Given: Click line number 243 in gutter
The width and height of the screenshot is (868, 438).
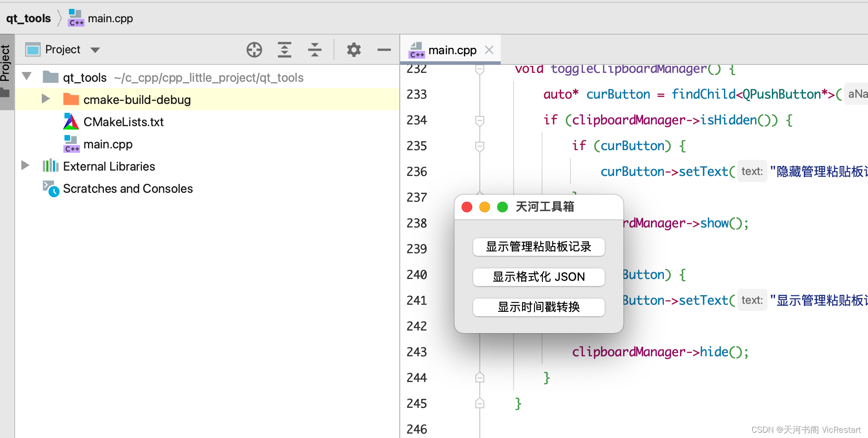Looking at the screenshot, I should click(x=417, y=352).
